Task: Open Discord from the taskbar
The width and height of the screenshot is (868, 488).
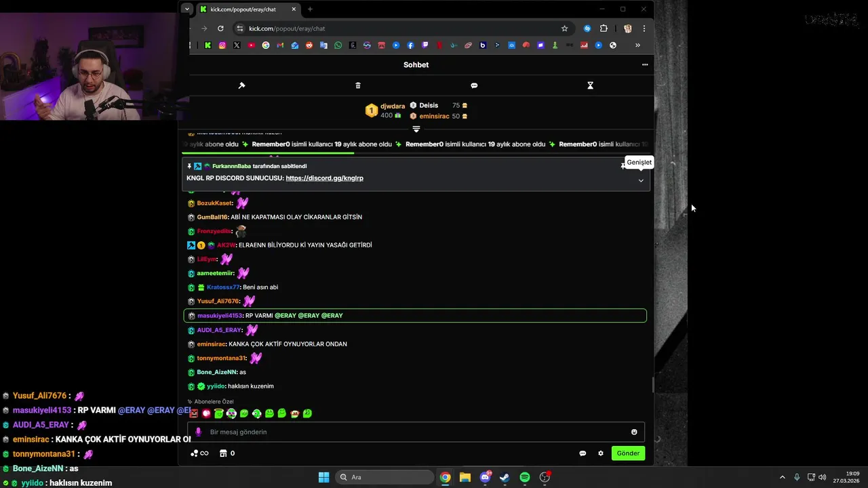Action: 485,477
